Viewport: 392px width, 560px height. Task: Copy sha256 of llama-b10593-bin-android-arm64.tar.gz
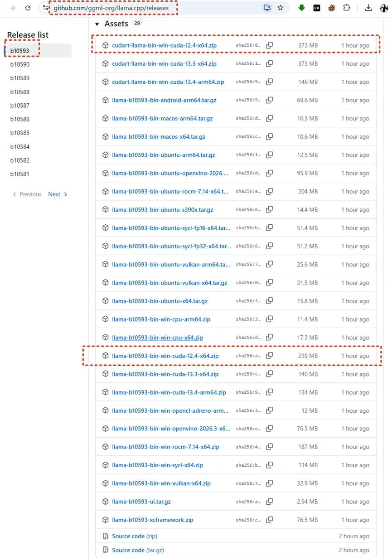tap(269, 100)
